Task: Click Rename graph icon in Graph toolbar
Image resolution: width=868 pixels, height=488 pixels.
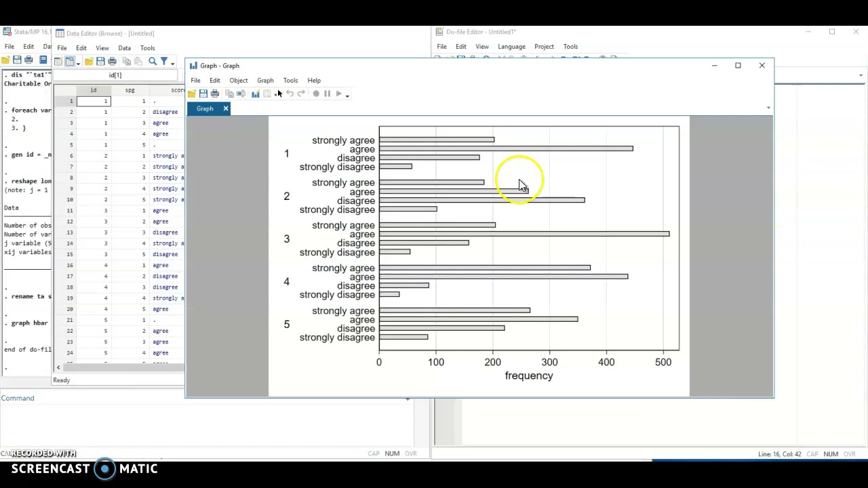Action: click(241, 94)
